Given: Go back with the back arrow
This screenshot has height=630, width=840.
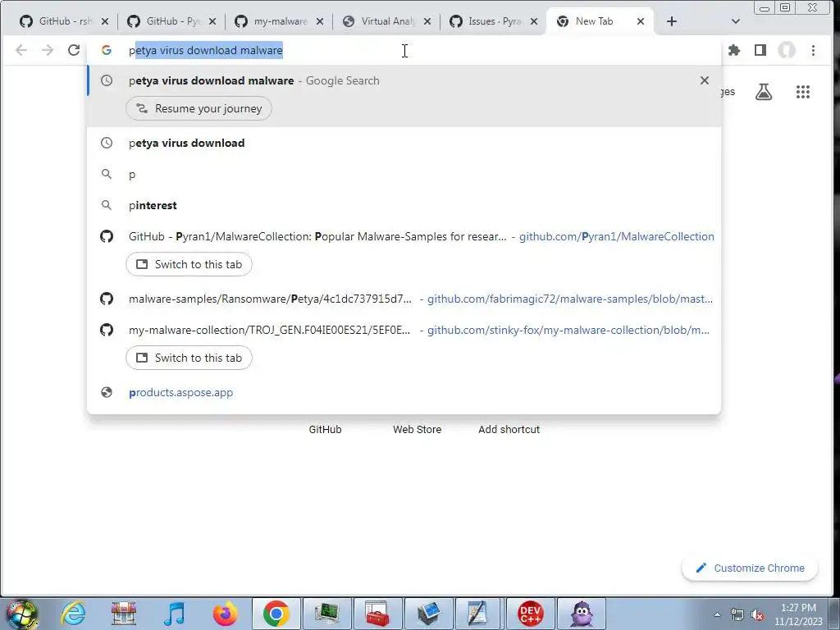Looking at the screenshot, I should coord(21,50).
